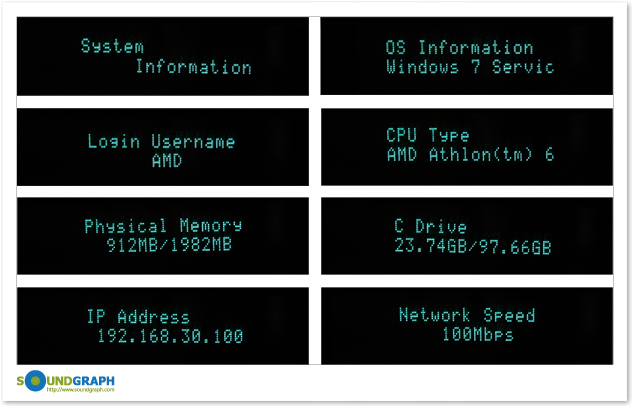Click the 'Login Username' heading
Screen dimensions: 632x410
161,142
